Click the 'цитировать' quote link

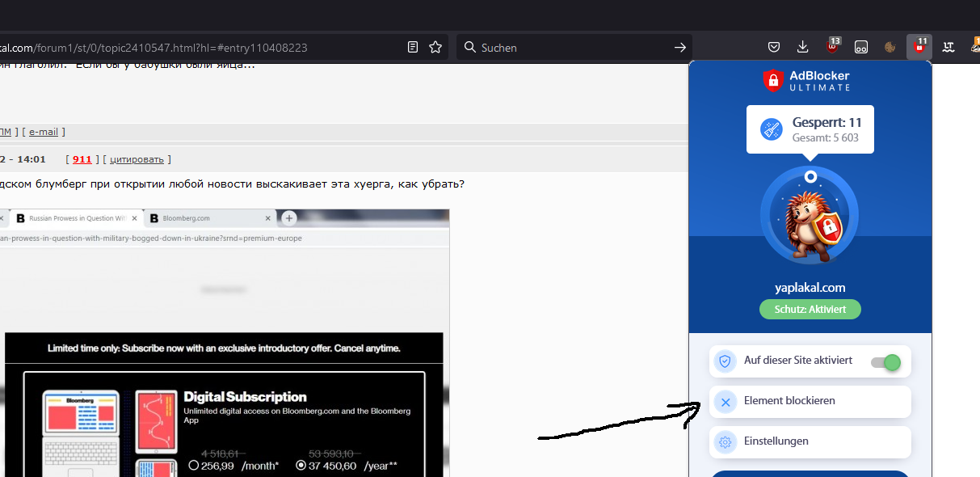pos(137,159)
